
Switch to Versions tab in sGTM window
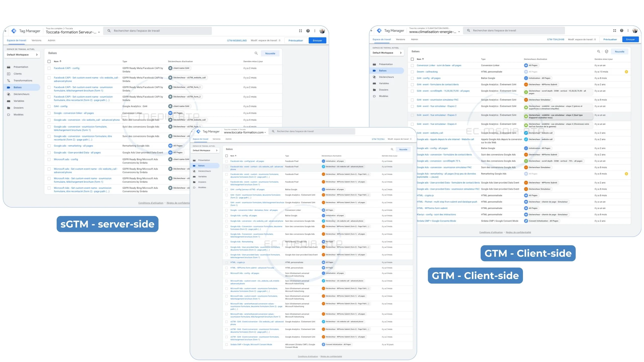click(36, 41)
